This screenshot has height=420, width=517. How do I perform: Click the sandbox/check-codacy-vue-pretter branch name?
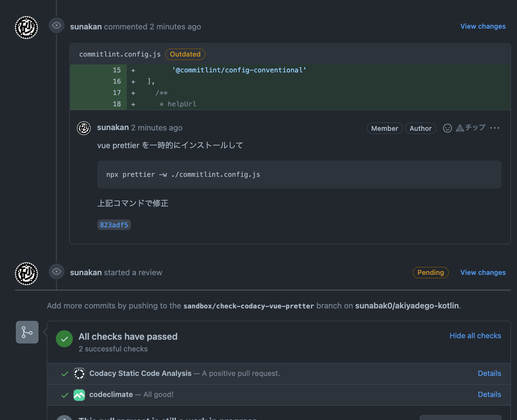click(x=248, y=306)
